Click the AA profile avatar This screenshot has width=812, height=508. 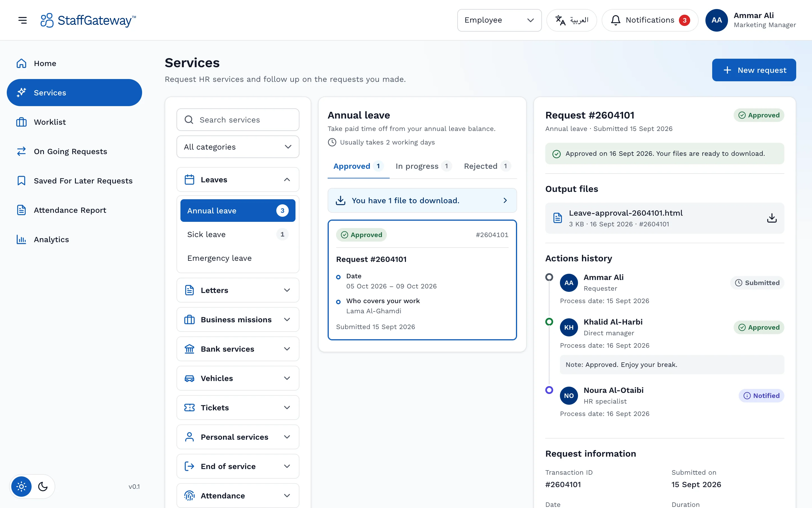click(716, 20)
